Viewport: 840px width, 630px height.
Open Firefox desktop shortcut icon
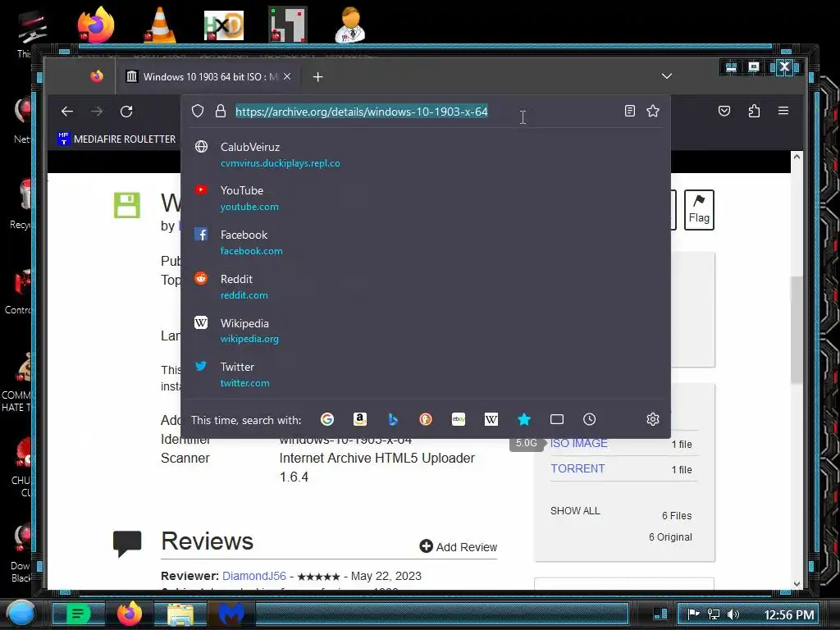point(96,25)
